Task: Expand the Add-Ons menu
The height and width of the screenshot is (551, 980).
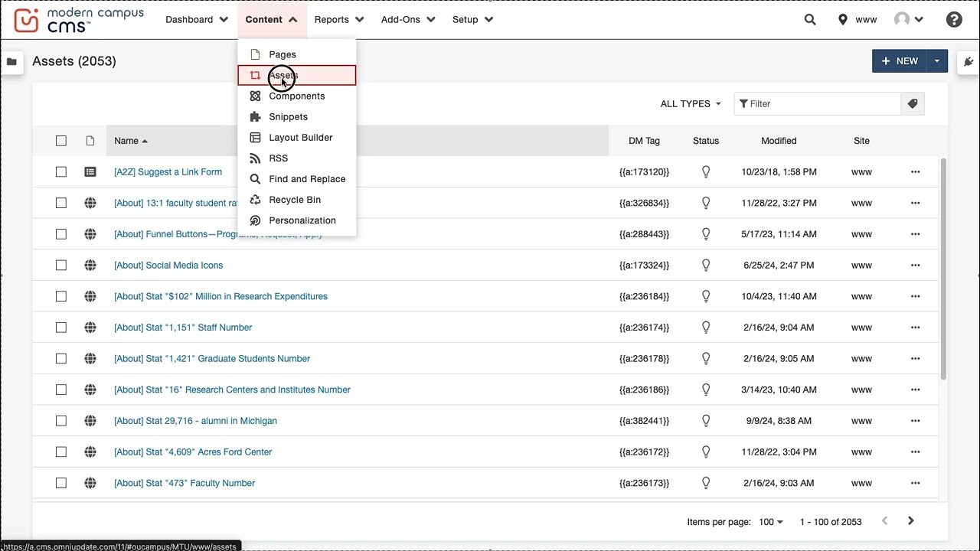Action: [408, 20]
